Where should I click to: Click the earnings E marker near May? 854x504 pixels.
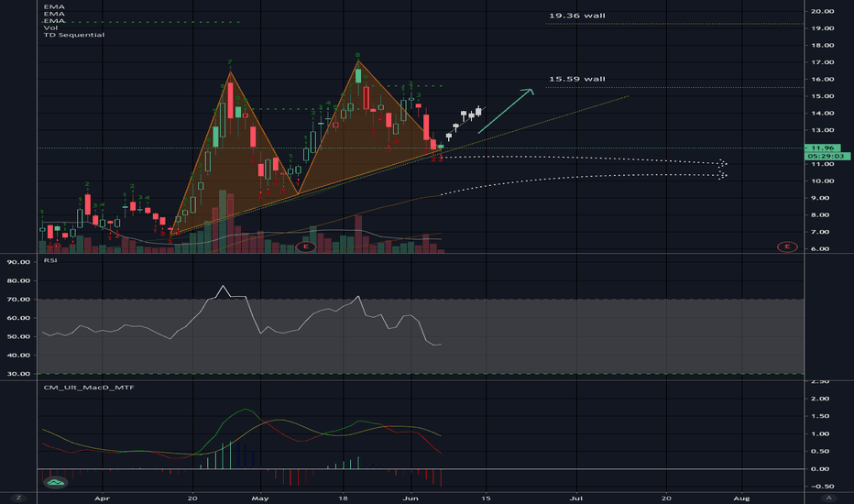(305, 247)
